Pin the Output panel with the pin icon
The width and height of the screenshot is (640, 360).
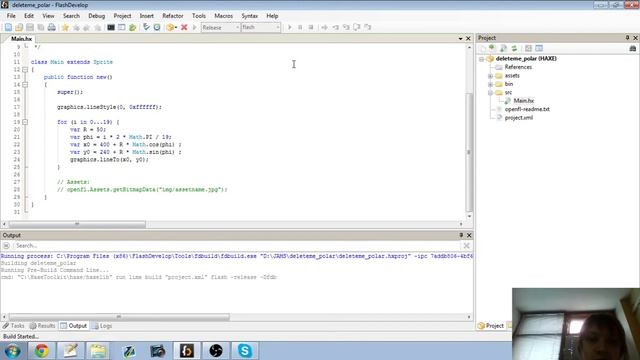pos(461,235)
